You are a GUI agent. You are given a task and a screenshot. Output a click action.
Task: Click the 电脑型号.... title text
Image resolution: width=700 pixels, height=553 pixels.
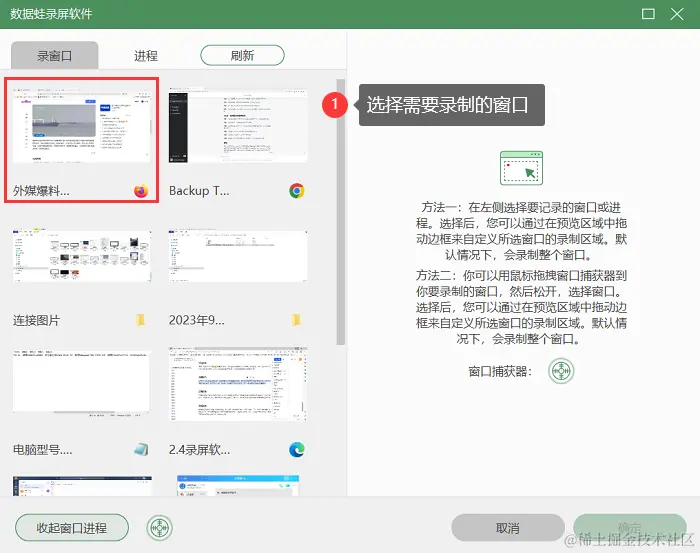42,449
